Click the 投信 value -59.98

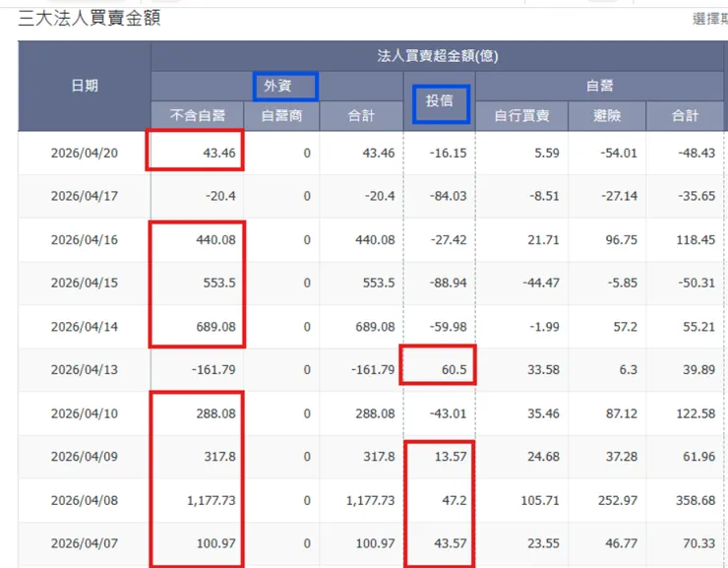pos(448,327)
